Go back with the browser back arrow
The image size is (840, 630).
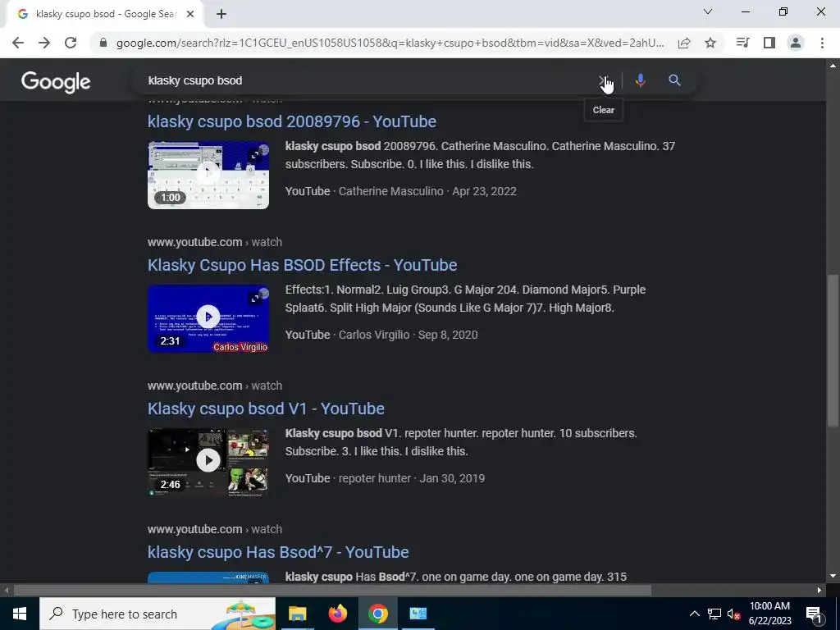pyautogui.click(x=18, y=43)
